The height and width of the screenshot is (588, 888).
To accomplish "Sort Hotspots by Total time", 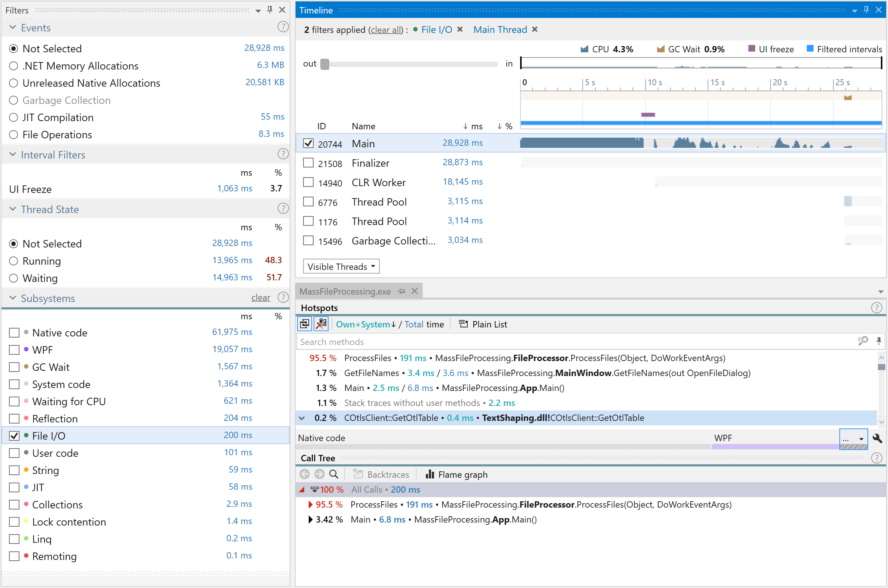I will pos(414,324).
